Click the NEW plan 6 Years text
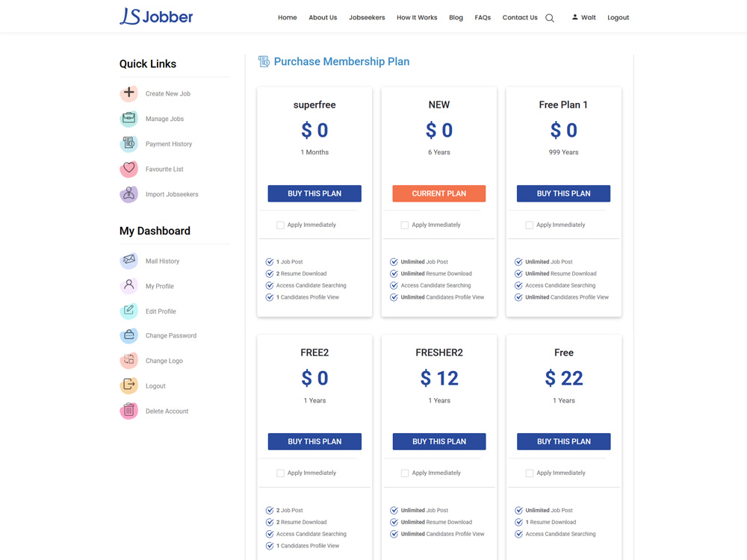 tap(438, 152)
